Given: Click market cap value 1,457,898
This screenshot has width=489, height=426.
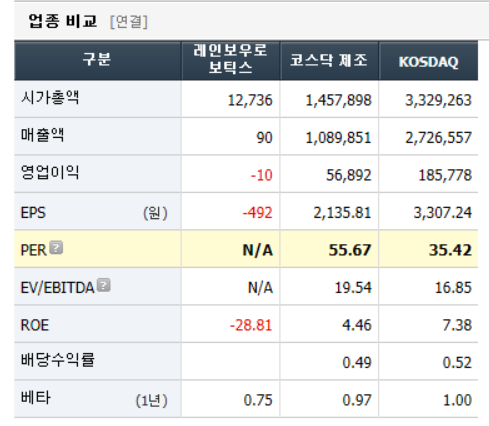Looking at the screenshot, I should click(338, 100).
